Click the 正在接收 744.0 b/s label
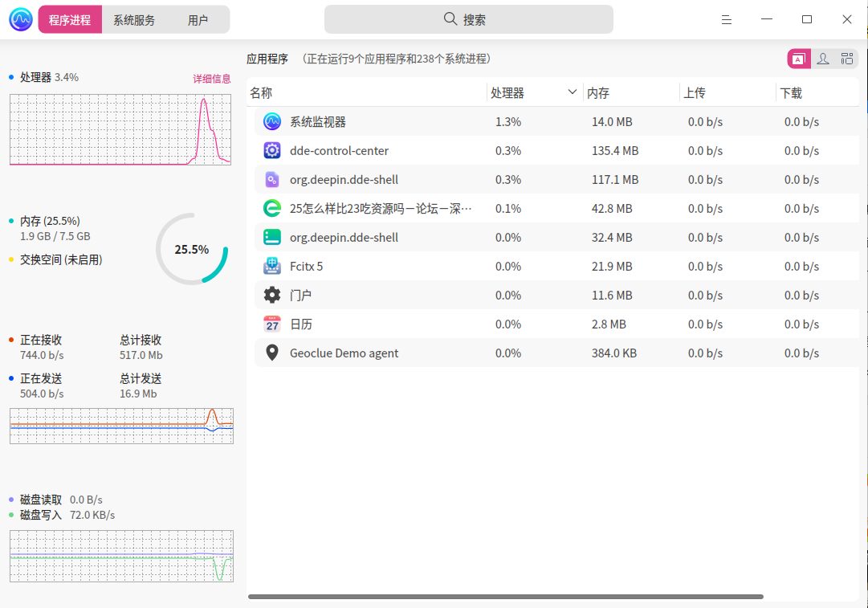 (x=42, y=347)
